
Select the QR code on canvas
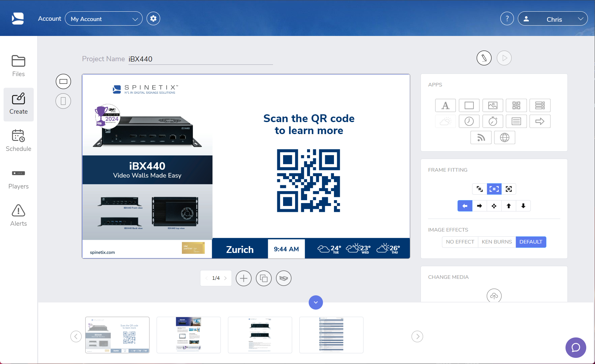(x=308, y=181)
